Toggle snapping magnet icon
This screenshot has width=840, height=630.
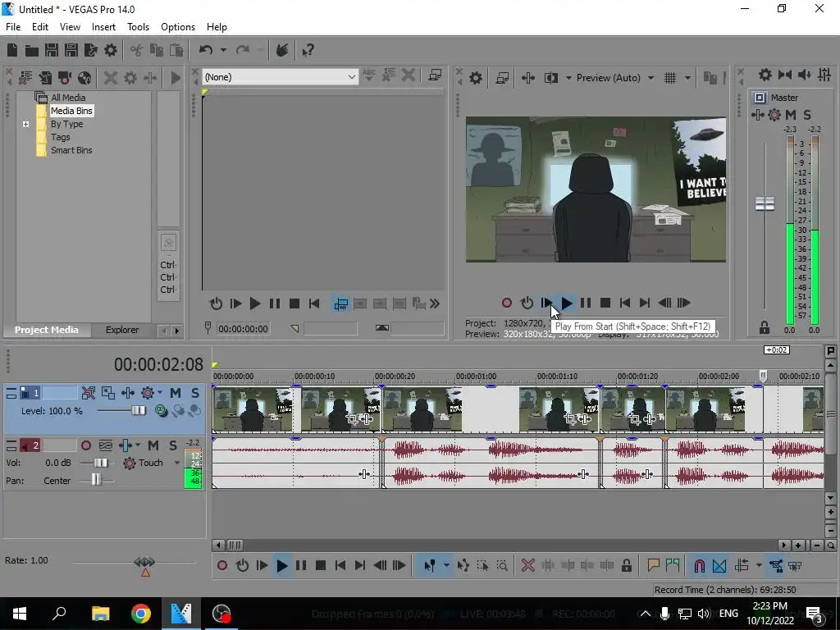pyautogui.click(x=699, y=566)
